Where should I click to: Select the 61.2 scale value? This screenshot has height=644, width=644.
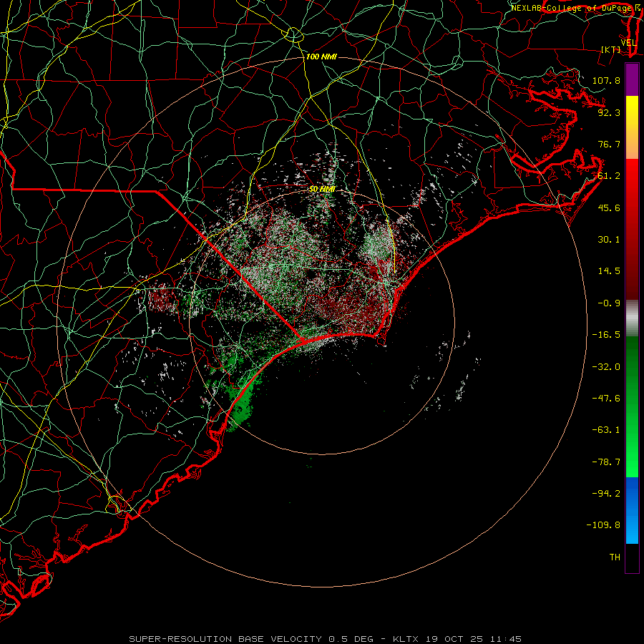pos(609,176)
